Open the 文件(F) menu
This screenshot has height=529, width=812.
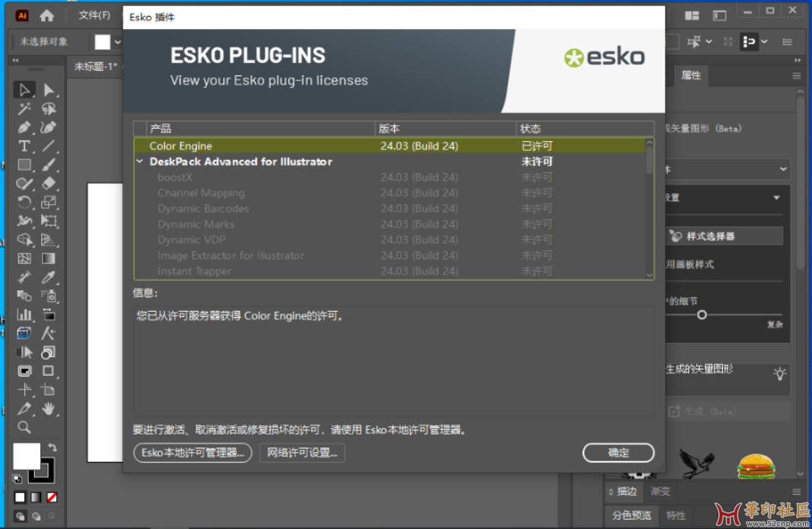95,15
